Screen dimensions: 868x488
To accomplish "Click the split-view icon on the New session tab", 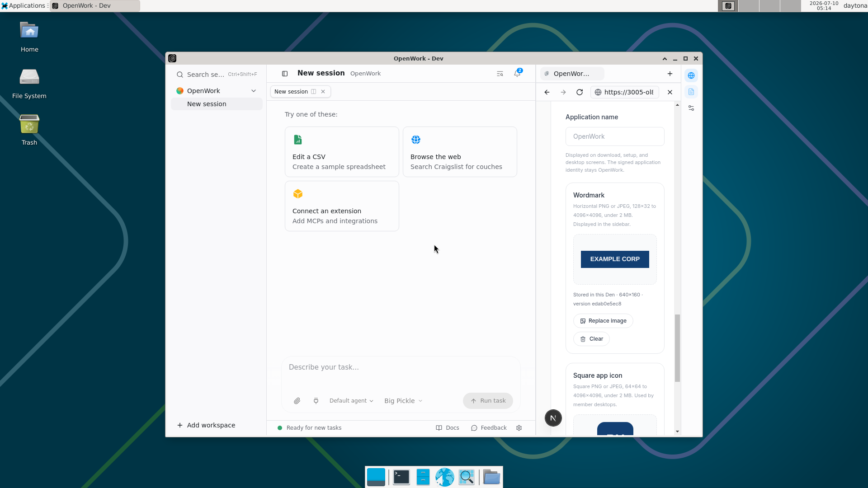I will pyautogui.click(x=313, y=92).
